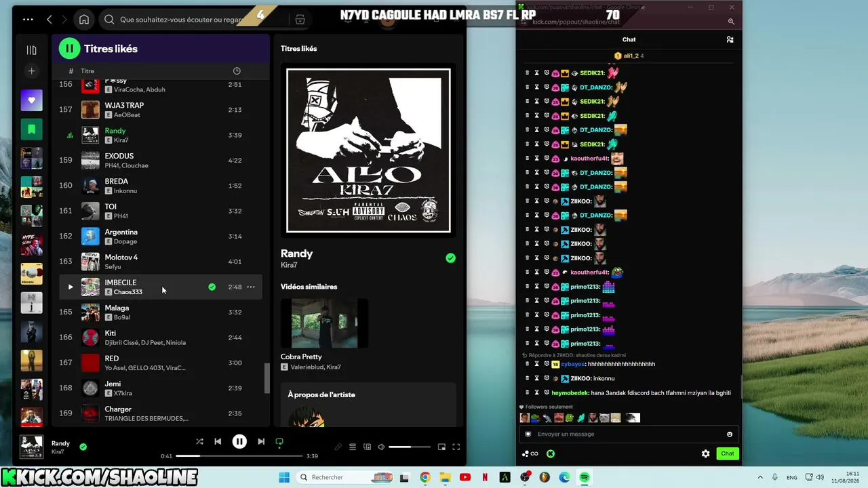The height and width of the screenshot is (488, 868).
Task: Click the green Kick emote icon below message box
Action: (x=551, y=454)
